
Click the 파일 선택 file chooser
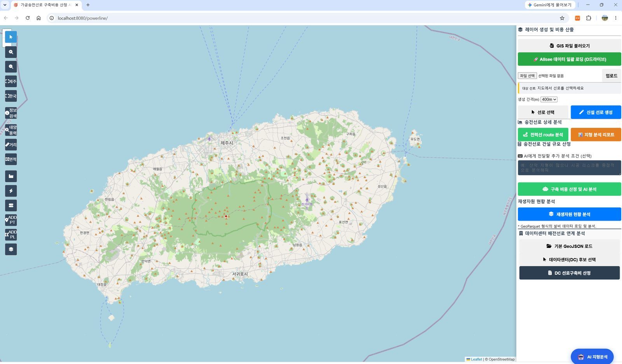click(527, 76)
